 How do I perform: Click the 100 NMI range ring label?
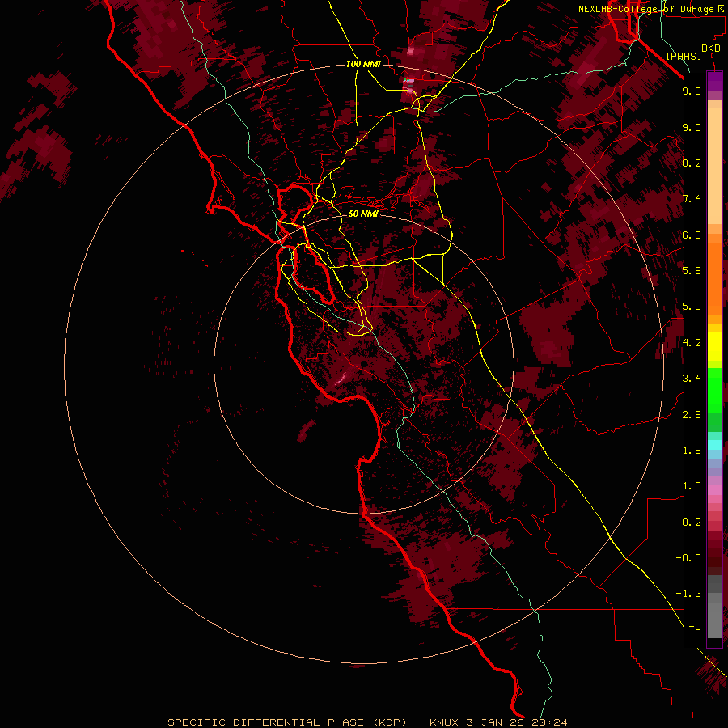click(363, 64)
